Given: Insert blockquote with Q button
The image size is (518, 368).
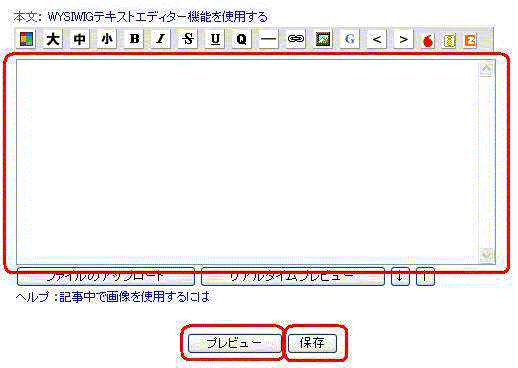Looking at the screenshot, I should (x=242, y=39).
